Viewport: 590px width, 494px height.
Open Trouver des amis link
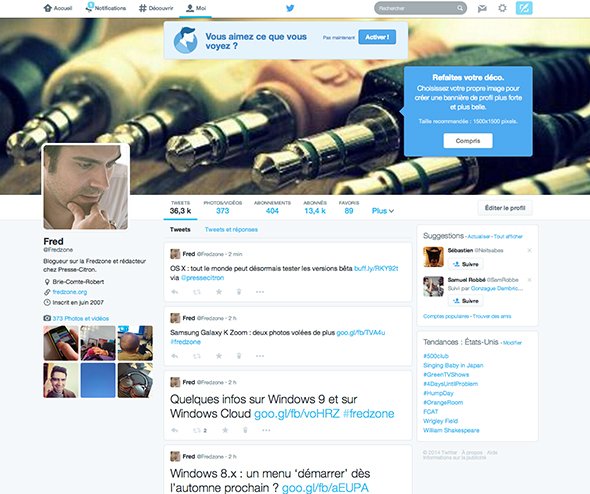(x=492, y=316)
